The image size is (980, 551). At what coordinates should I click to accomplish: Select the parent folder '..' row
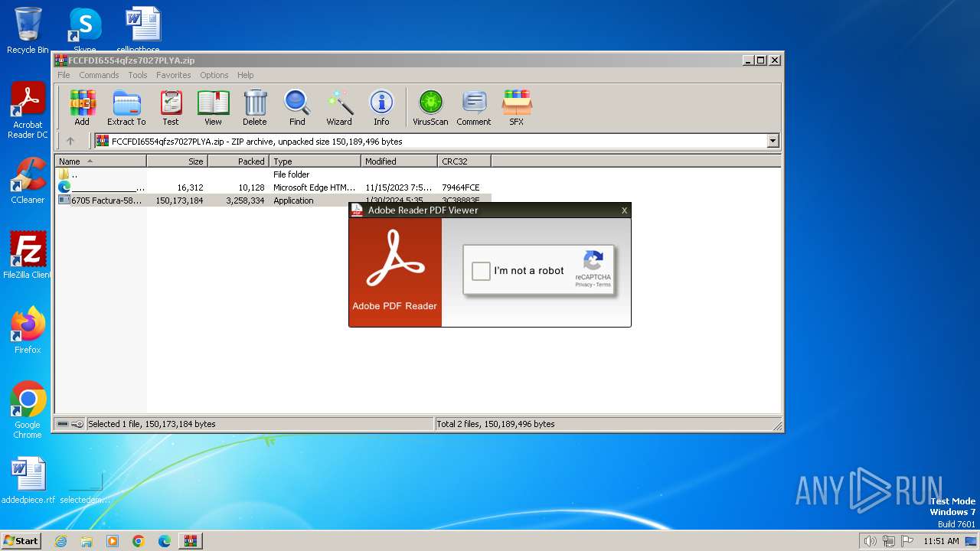tap(274, 174)
